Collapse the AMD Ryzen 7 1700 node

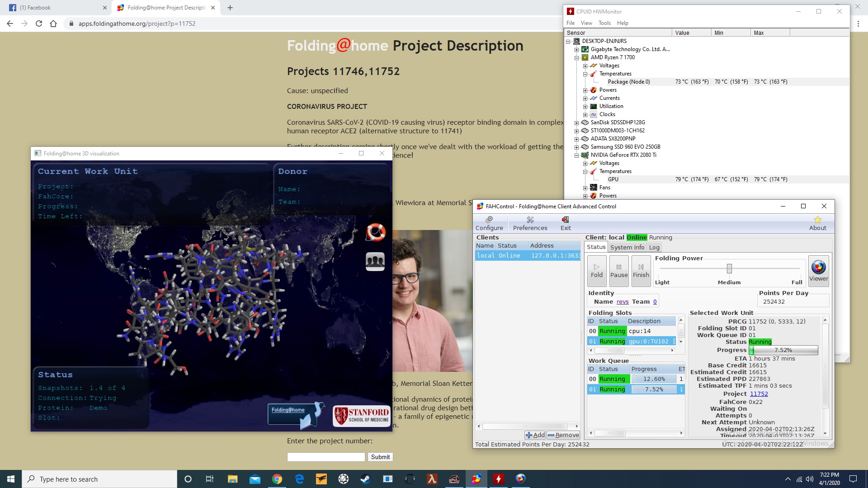pyautogui.click(x=577, y=58)
